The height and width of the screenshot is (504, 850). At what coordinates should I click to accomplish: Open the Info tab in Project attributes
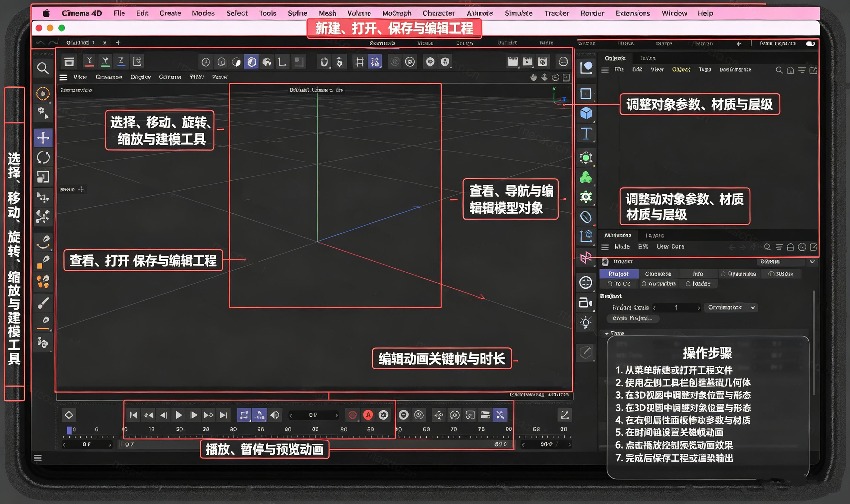tap(698, 274)
